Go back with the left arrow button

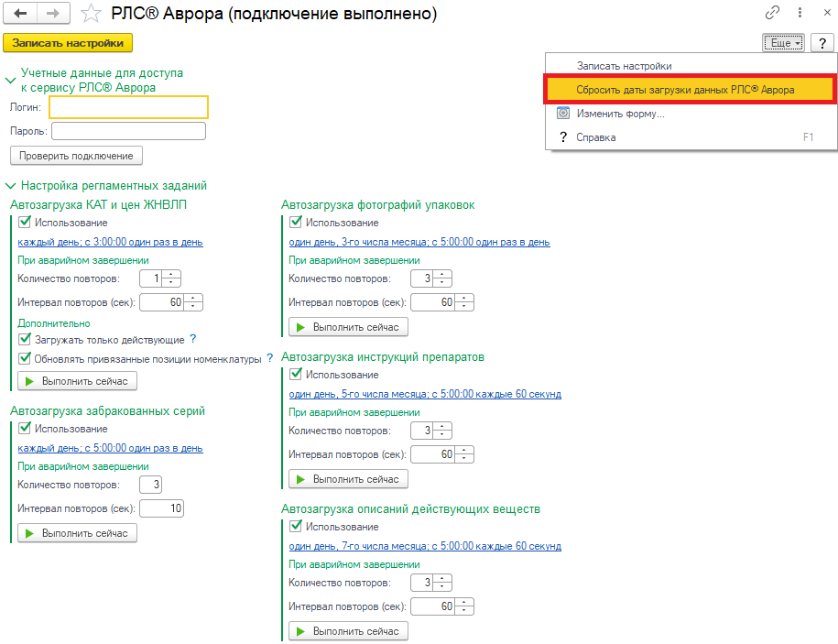pos(20,14)
